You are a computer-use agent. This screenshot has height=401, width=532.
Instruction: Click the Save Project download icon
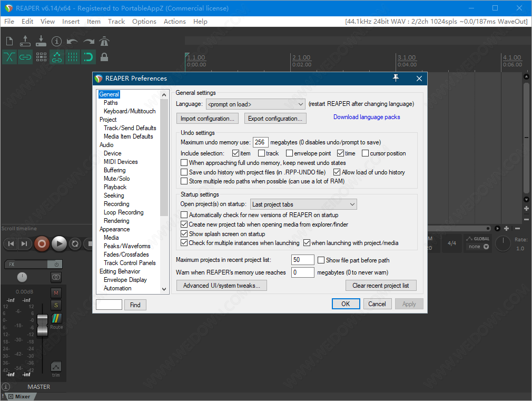(x=41, y=42)
